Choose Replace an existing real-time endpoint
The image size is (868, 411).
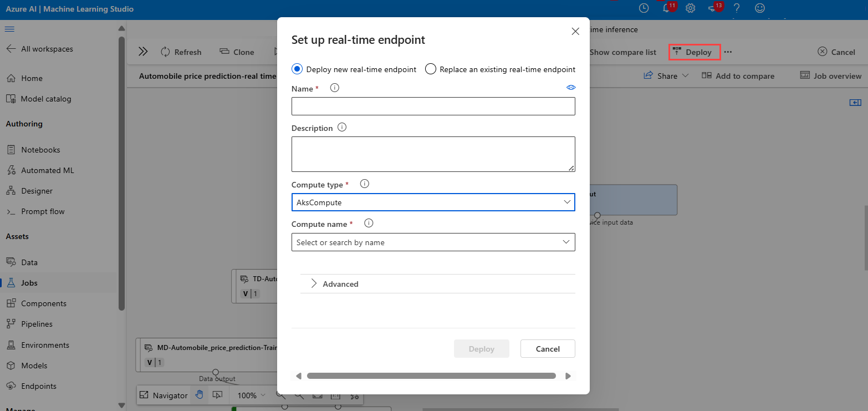[431, 69]
